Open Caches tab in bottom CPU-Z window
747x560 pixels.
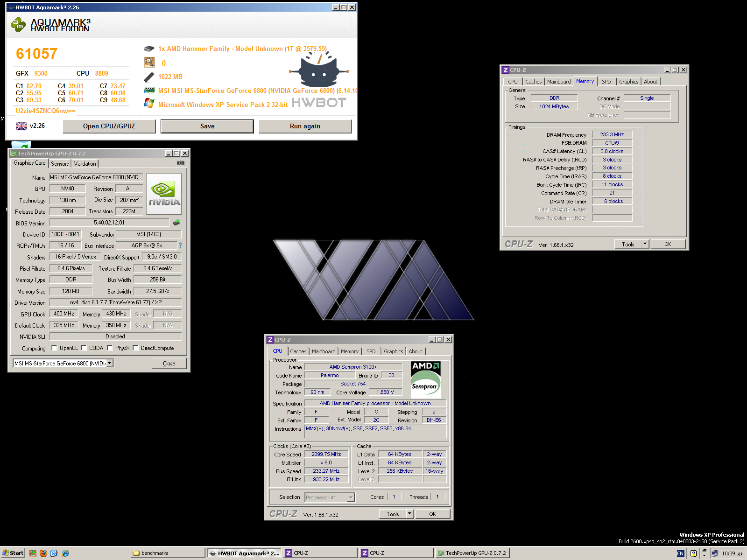click(298, 351)
